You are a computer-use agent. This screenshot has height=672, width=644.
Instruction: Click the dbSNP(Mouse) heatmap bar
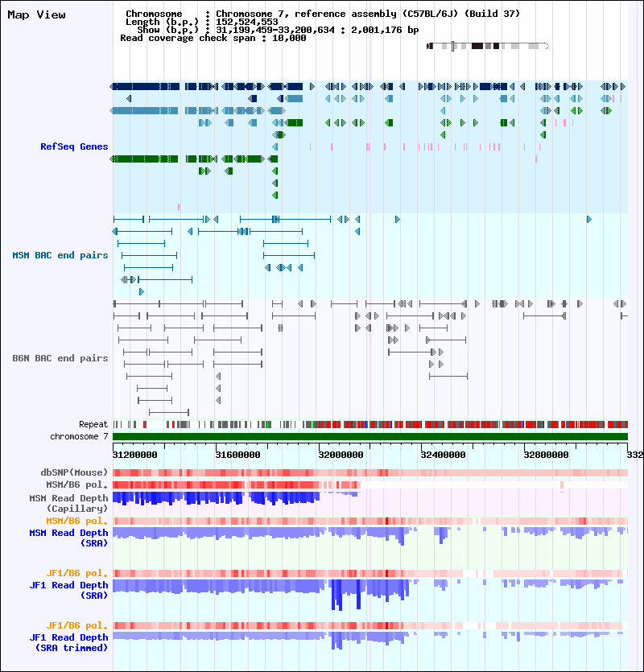coord(370,472)
